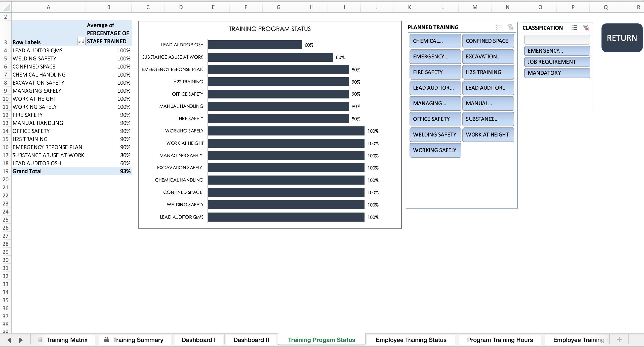Click the RETURN button
Screen dimensions: 644x347
point(622,38)
